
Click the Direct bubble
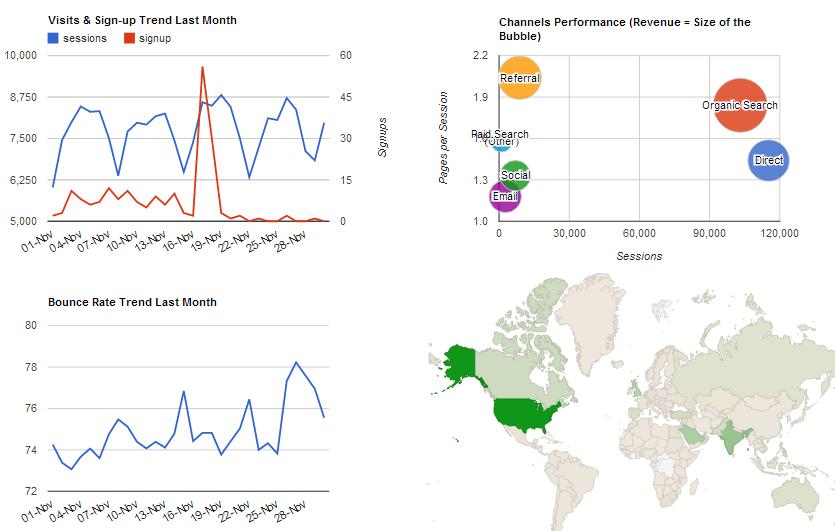click(768, 160)
